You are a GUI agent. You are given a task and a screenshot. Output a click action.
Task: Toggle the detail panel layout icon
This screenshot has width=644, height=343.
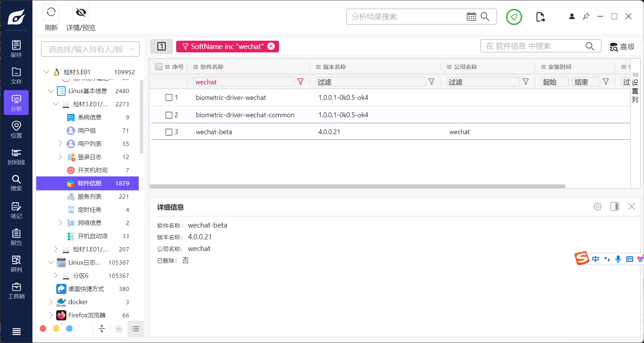pos(615,207)
